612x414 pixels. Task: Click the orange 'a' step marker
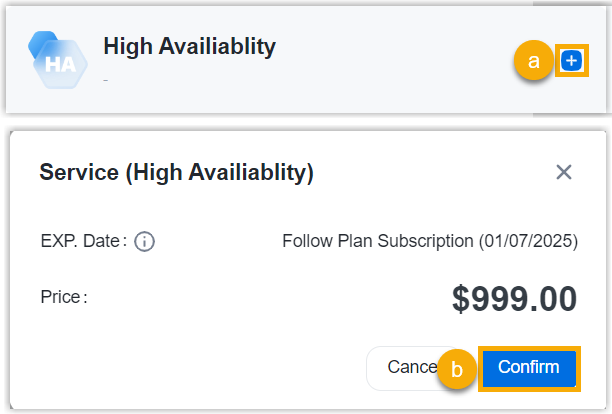533,62
